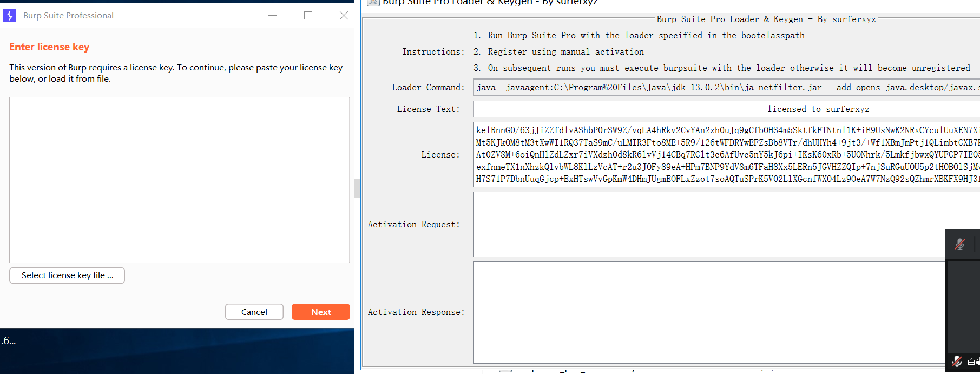Viewport: 980px width, 374px height.
Task: Maximize the Burp Suite Professional window
Action: click(x=308, y=16)
